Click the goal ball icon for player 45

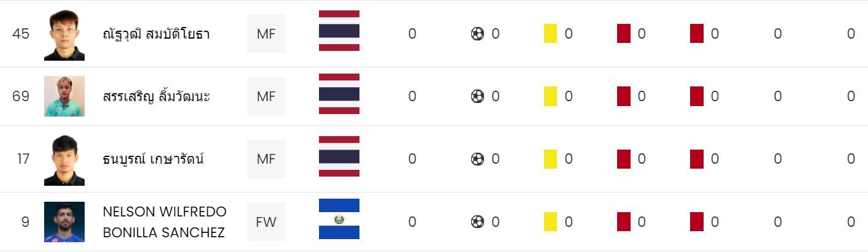[477, 34]
